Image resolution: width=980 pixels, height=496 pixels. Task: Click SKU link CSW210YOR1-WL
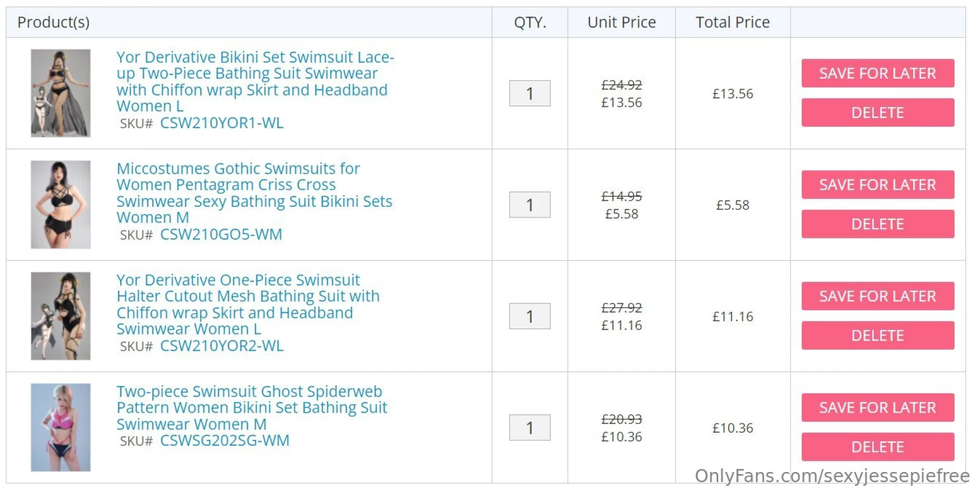(222, 123)
